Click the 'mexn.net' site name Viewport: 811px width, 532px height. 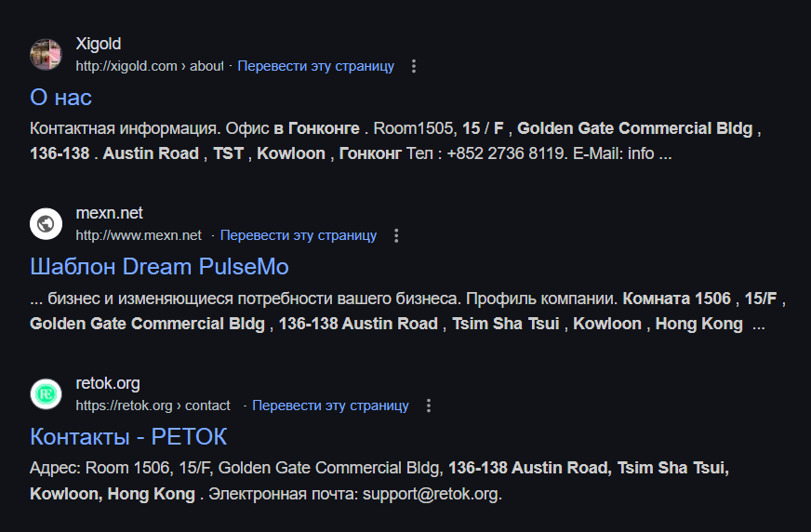(x=109, y=213)
